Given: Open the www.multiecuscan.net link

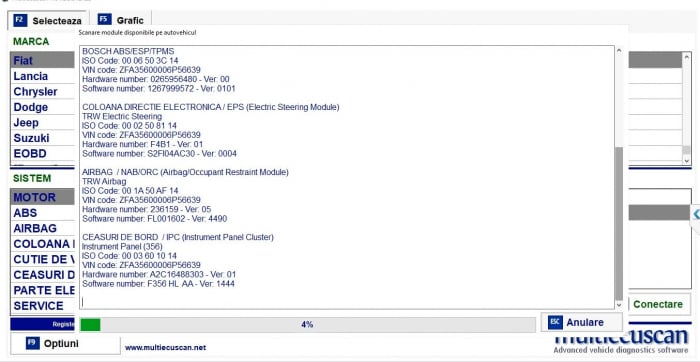Looking at the screenshot, I should [x=166, y=347].
